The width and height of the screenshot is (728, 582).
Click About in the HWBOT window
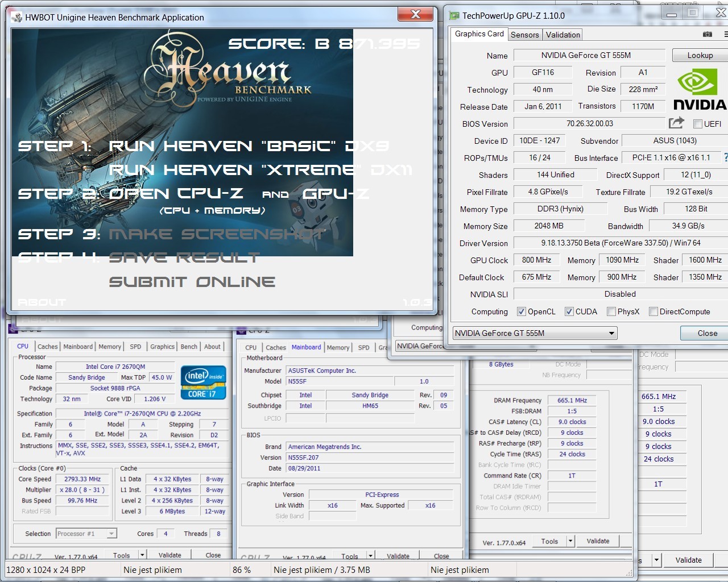[42, 302]
